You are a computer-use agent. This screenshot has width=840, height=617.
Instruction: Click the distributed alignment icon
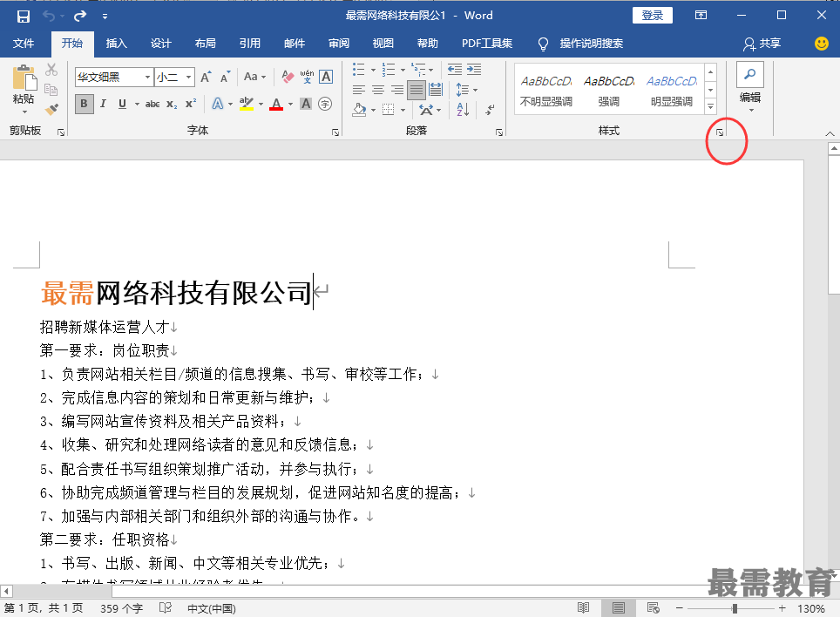[x=436, y=90]
